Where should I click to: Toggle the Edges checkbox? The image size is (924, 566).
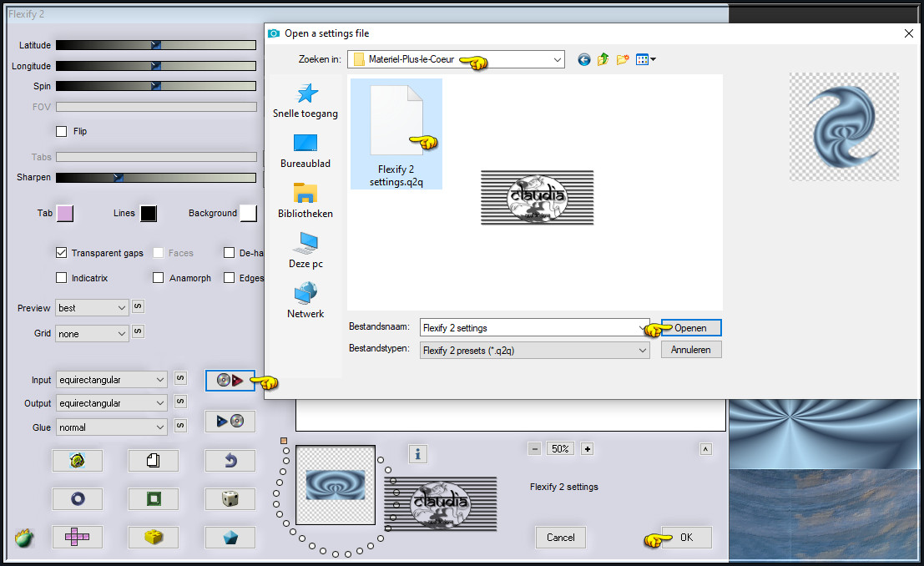[230, 278]
